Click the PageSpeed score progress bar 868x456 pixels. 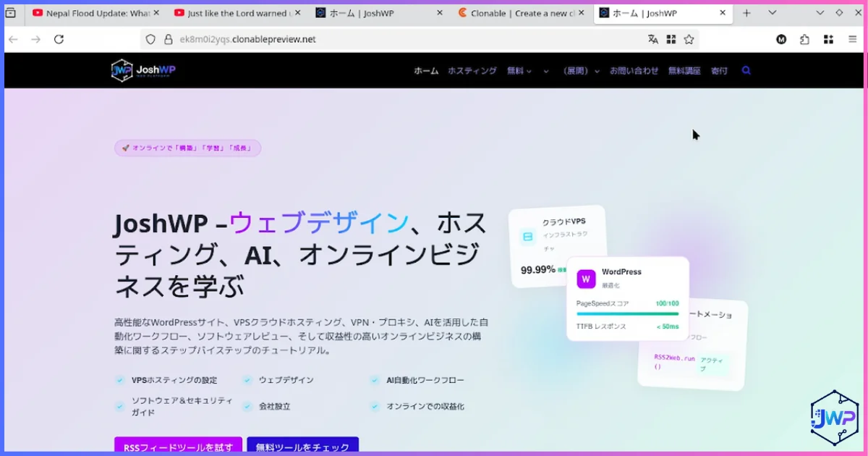628,313
